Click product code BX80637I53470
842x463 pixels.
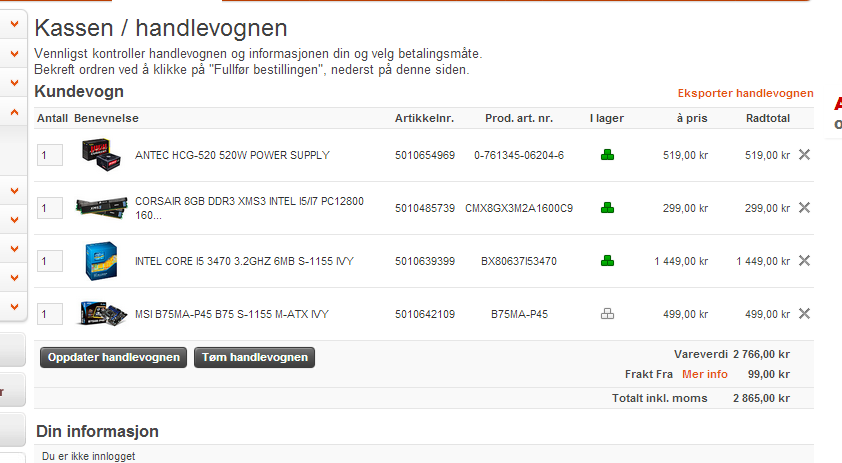[x=519, y=261]
